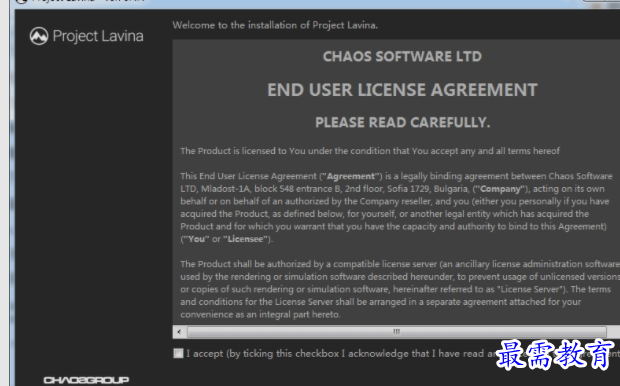The image size is (620, 386).
Task: Click the 'CHAOS SOFTWARE LTD' heading
Action: [x=402, y=57]
